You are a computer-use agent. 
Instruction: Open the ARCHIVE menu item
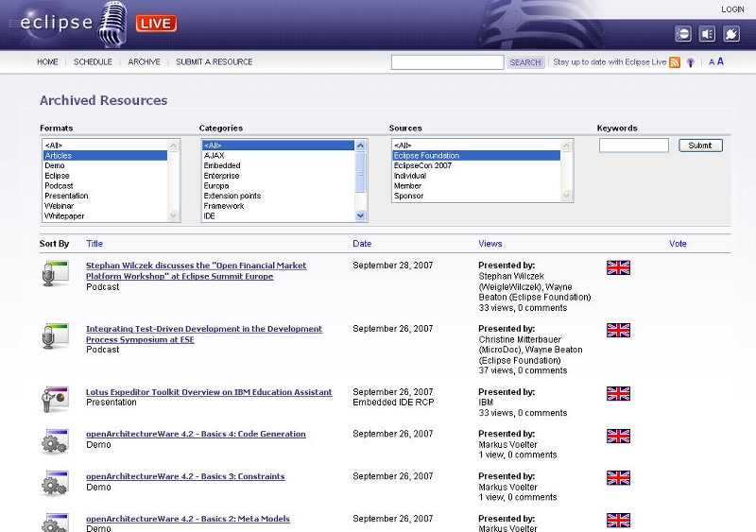144,61
